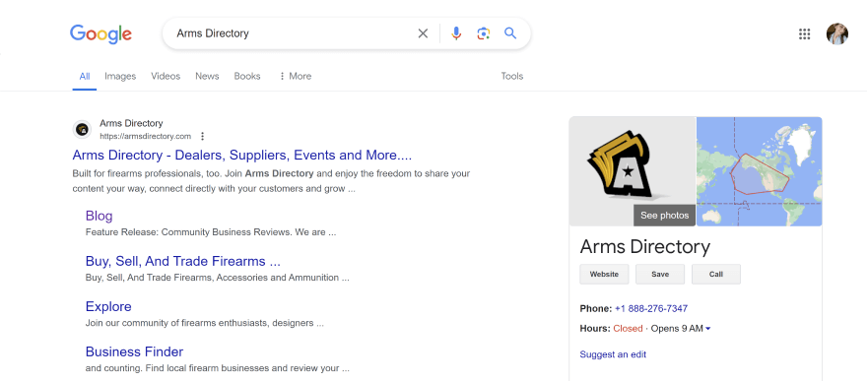Expand the More search categories menu
This screenshot has height=382, width=868.
pyautogui.click(x=295, y=76)
